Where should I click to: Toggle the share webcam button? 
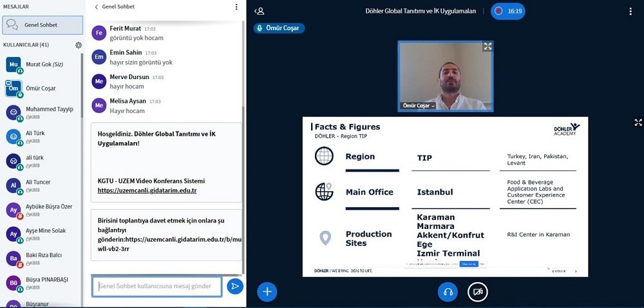(x=477, y=292)
